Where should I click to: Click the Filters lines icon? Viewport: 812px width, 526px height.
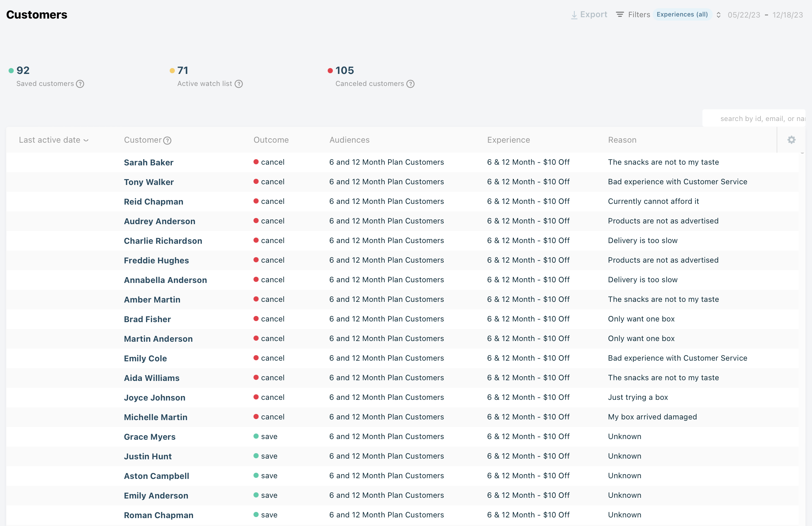pos(620,14)
